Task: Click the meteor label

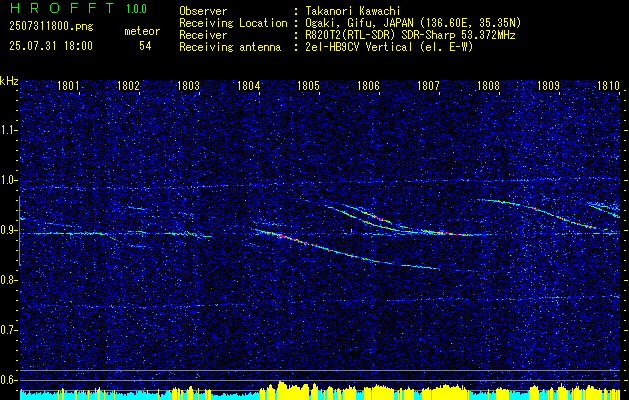Action: 142,31
